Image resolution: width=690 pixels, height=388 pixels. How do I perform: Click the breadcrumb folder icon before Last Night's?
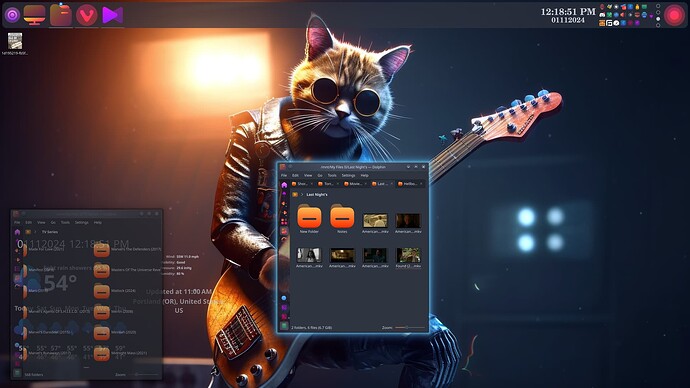click(x=295, y=194)
